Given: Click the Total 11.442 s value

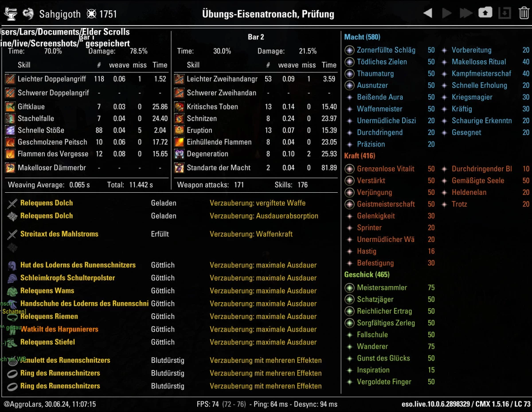Looking at the screenshot, I should (x=140, y=185).
